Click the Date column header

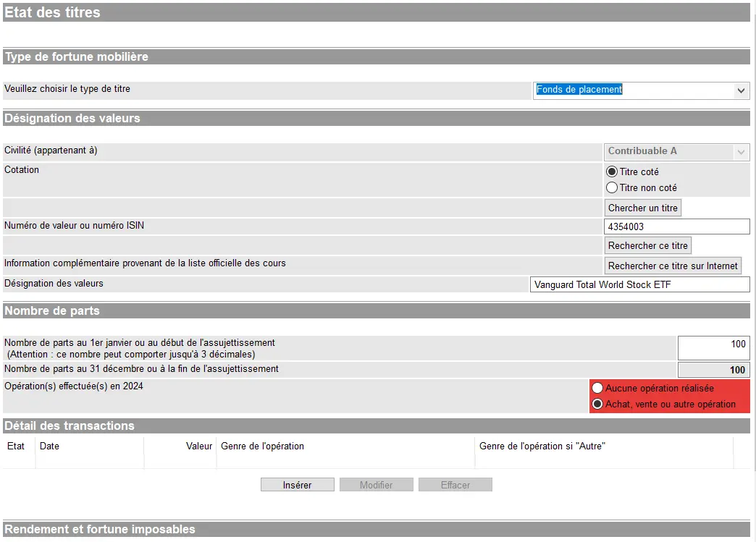point(50,446)
